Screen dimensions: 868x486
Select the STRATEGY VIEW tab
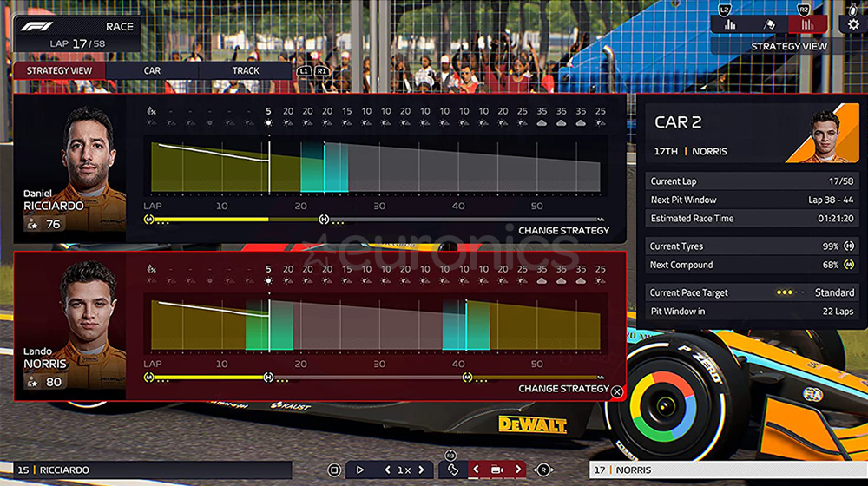pos(59,70)
